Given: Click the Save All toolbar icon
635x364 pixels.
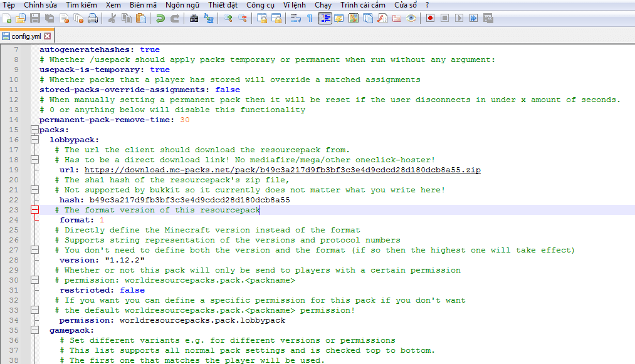Looking at the screenshot, I should pos(50,19).
